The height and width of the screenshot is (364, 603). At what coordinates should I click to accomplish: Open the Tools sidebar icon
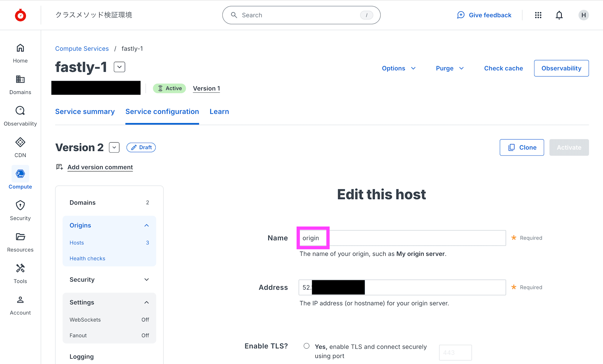[20, 268]
